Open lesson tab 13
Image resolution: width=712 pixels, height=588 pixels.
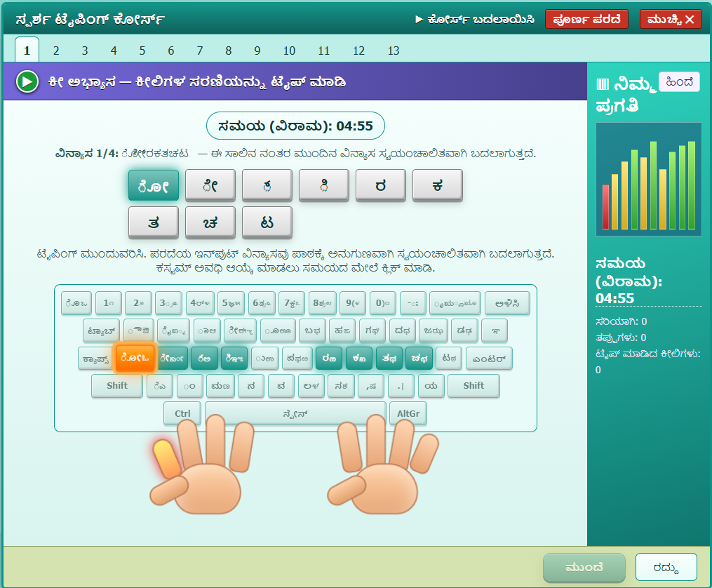(x=394, y=51)
